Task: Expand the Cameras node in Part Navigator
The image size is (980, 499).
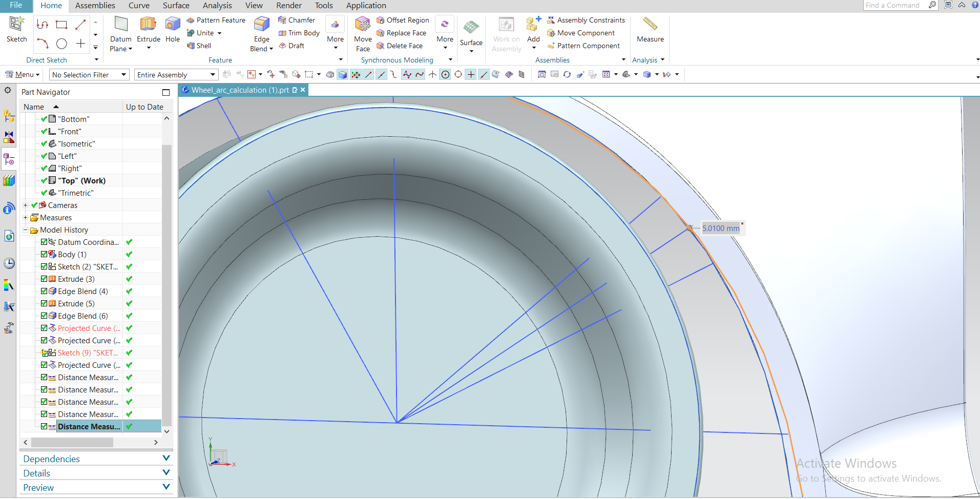Action: click(25, 205)
